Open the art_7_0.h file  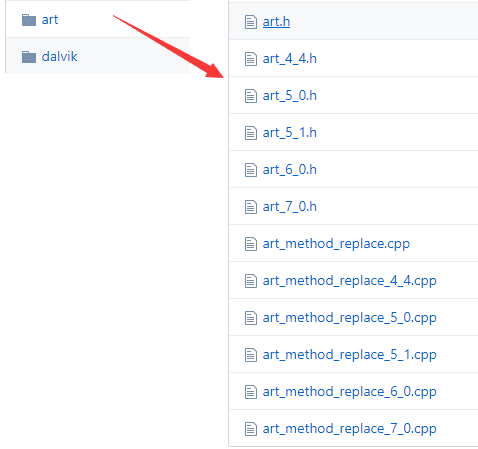coord(290,207)
